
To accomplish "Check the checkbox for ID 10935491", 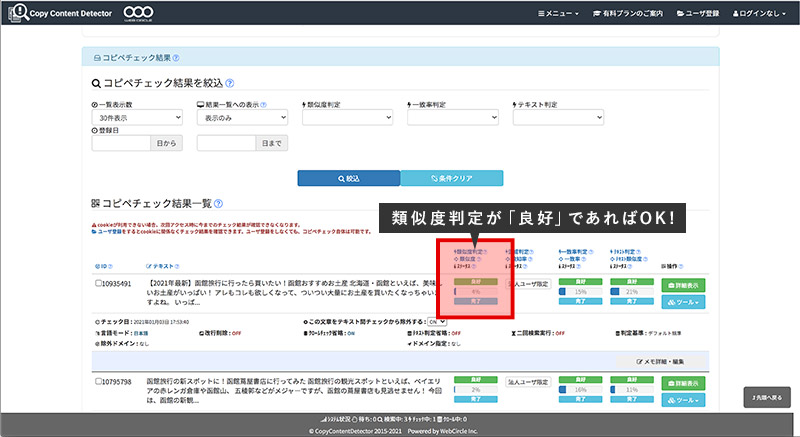I will point(96,284).
